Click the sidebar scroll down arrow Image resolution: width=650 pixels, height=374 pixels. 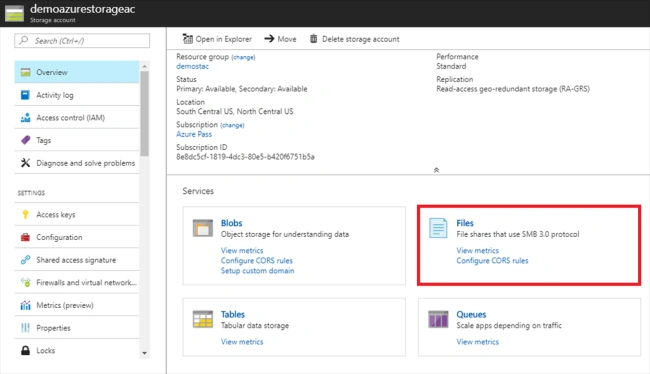click(x=144, y=353)
